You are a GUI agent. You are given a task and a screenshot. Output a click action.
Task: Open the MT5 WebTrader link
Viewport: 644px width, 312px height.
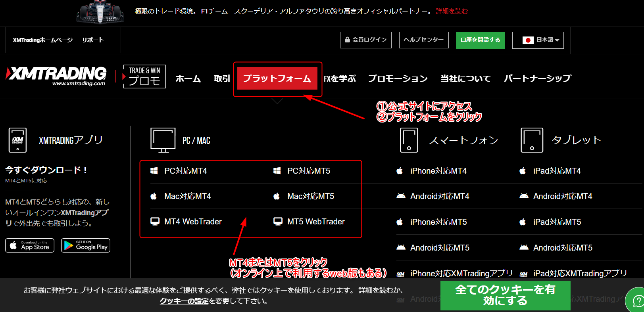pyautogui.click(x=316, y=222)
